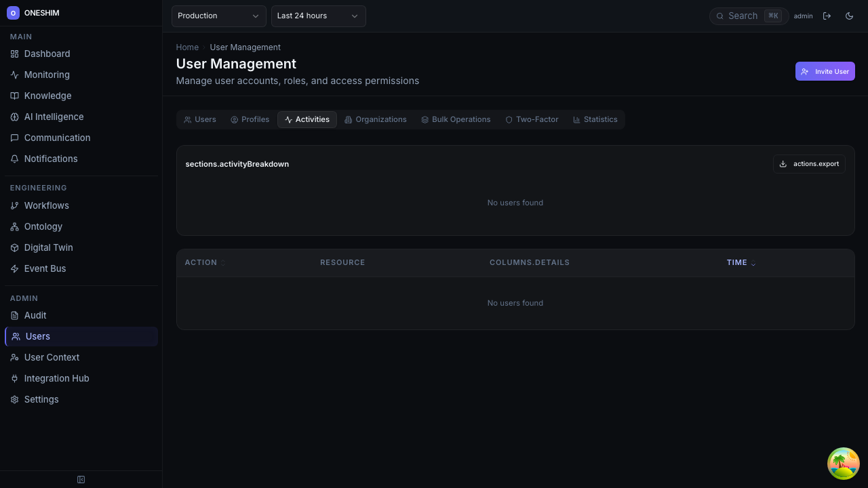Open the Production environment dropdown
868x488 pixels.
(218, 16)
